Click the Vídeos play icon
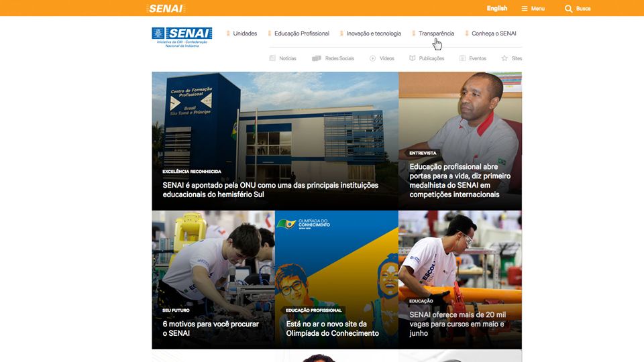The height and width of the screenshot is (362, 644). coord(372,58)
